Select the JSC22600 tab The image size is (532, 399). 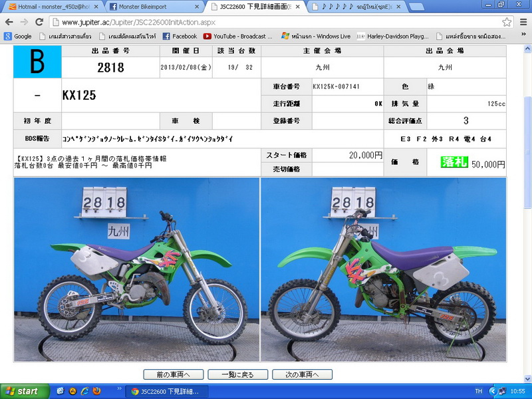[x=255, y=7]
